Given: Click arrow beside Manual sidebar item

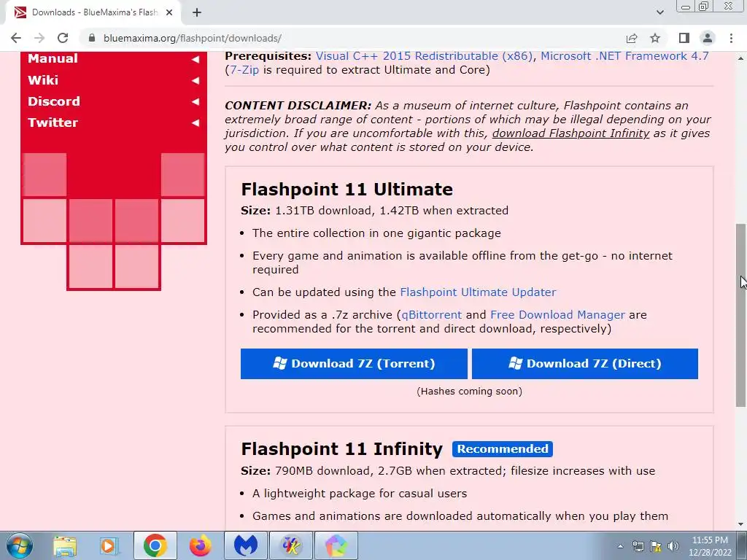Looking at the screenshot, I should click(x=196, y=59).
